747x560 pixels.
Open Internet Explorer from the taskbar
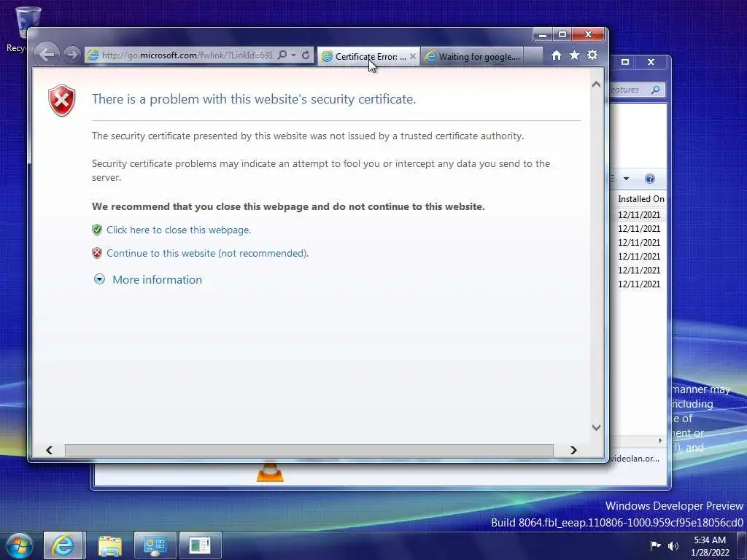pyautogui.click(x=63, y=545)
